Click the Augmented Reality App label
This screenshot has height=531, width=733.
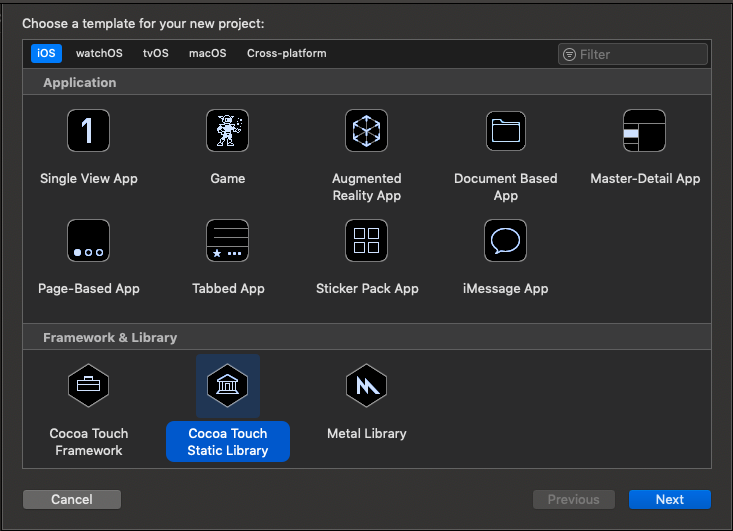[366, 187]
